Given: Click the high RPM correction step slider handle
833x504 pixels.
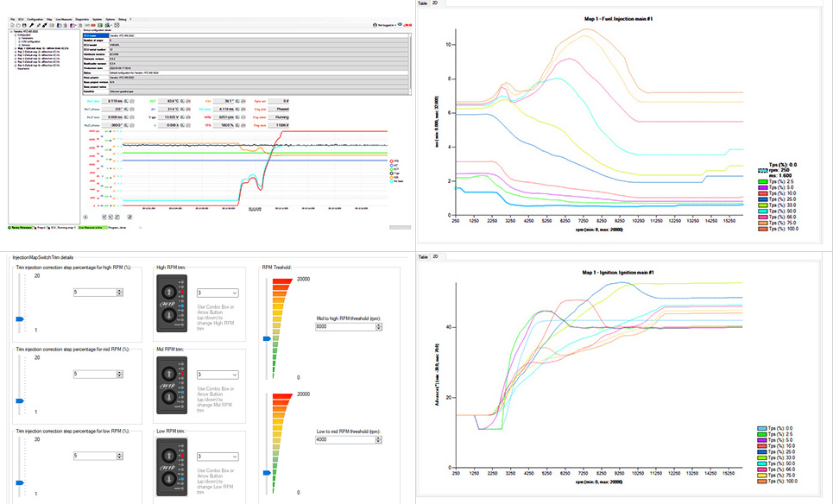Looking at the screenshot, I should (x=19, y=318).
